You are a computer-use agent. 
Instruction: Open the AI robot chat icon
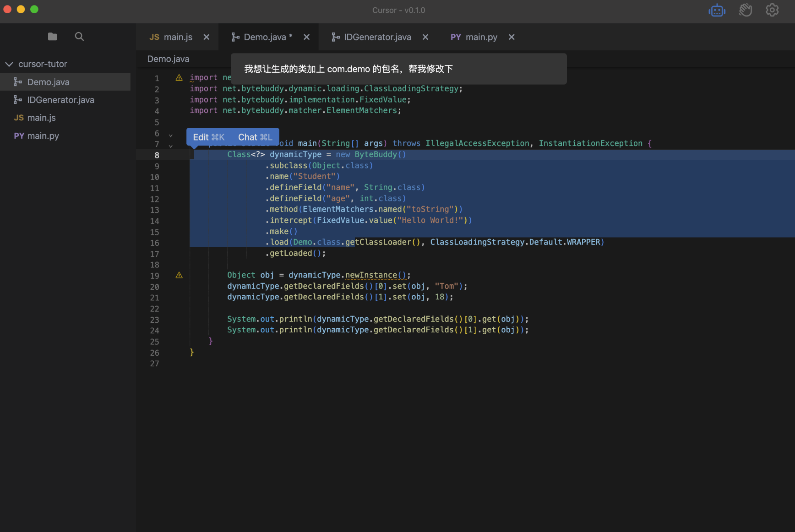[x=717, y=10]
